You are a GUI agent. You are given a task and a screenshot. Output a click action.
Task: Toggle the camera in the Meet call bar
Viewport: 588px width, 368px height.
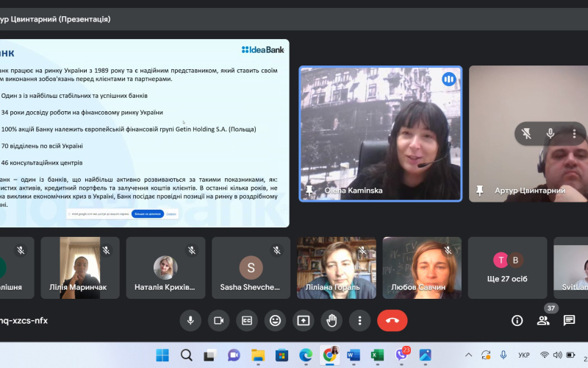click(218, 321)
